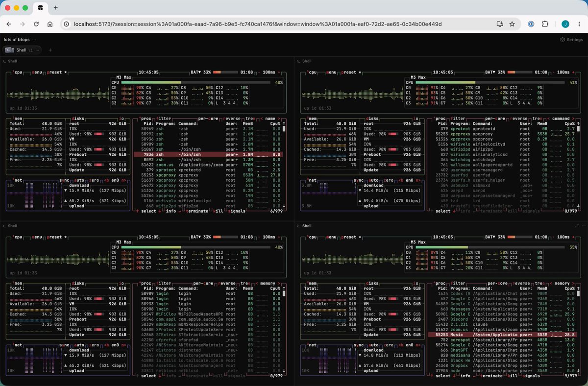Open the profile avatar labeled J
The height and width of the screenshot is (386, 588).
(x=565, y=24)
